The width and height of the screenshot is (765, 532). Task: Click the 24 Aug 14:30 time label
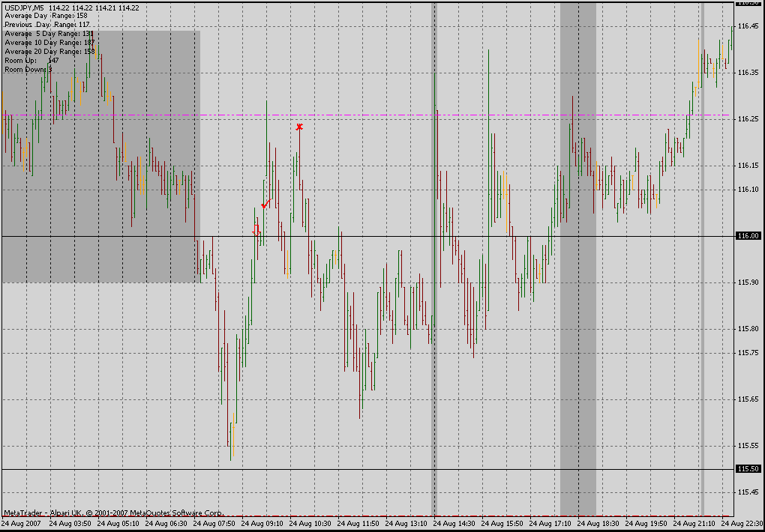tap(454, 524)
